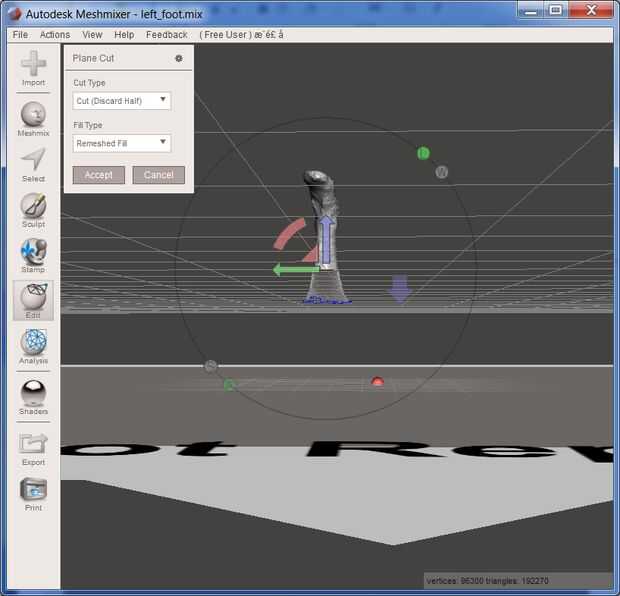Open the Help menu
This screenshot has height=596, width=620.
124,35
